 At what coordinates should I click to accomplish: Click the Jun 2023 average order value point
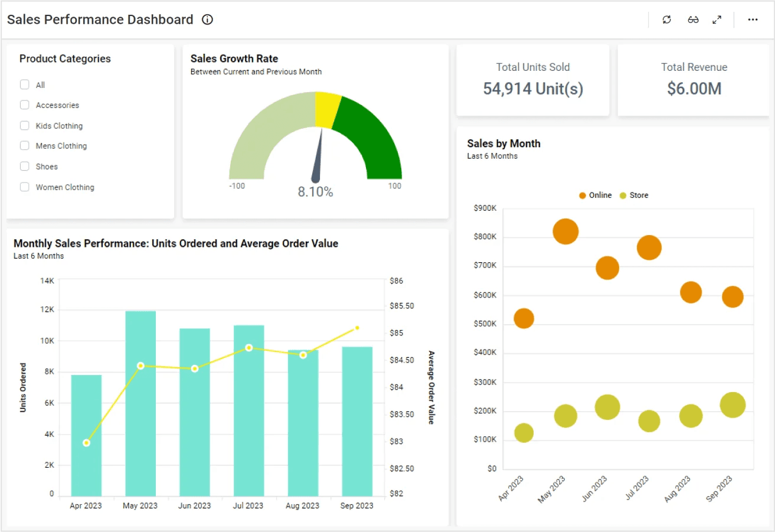pos(195,368)
